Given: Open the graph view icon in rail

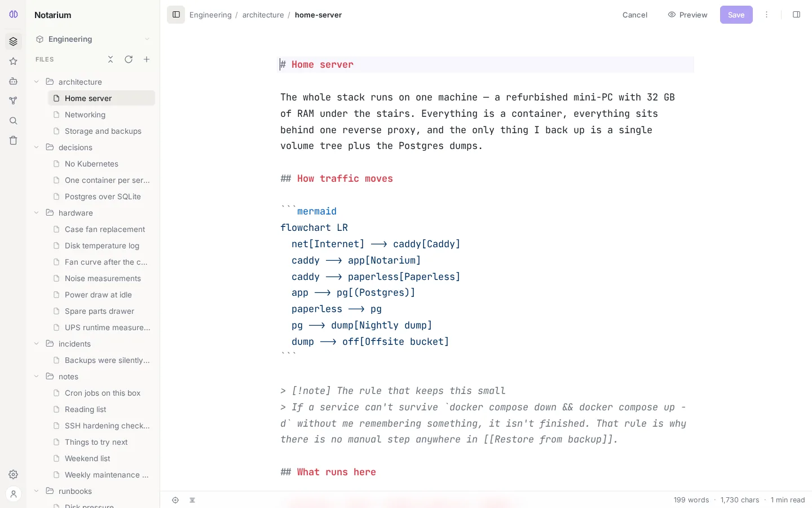Looking at the screenshot, I should point(14,100).
